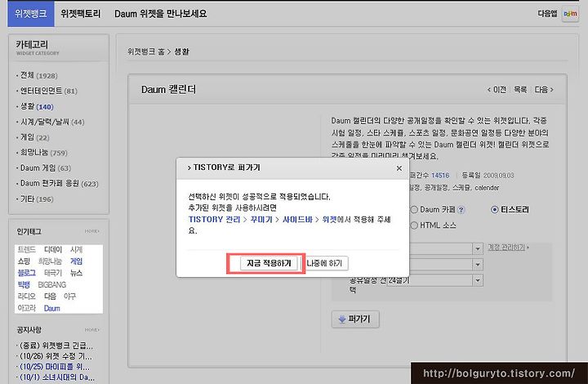Viewport: 588px width, 384px height.
Task: Click the 트렌드 popular tag
Action: tap(27, 250)
